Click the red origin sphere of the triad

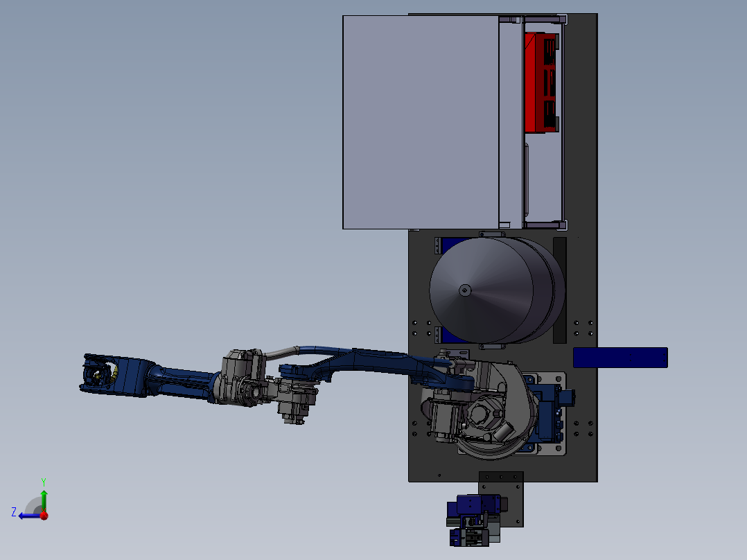(44, 515)
